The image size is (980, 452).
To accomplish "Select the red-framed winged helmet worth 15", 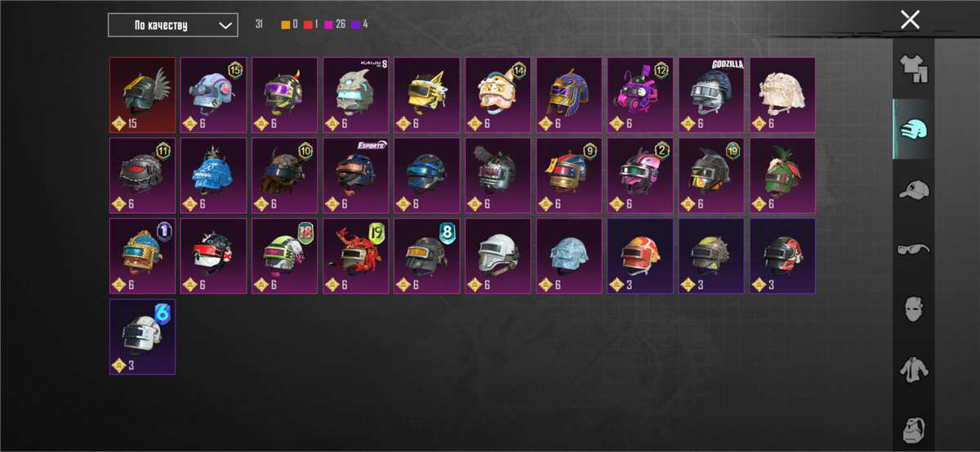I will (143, 95).
